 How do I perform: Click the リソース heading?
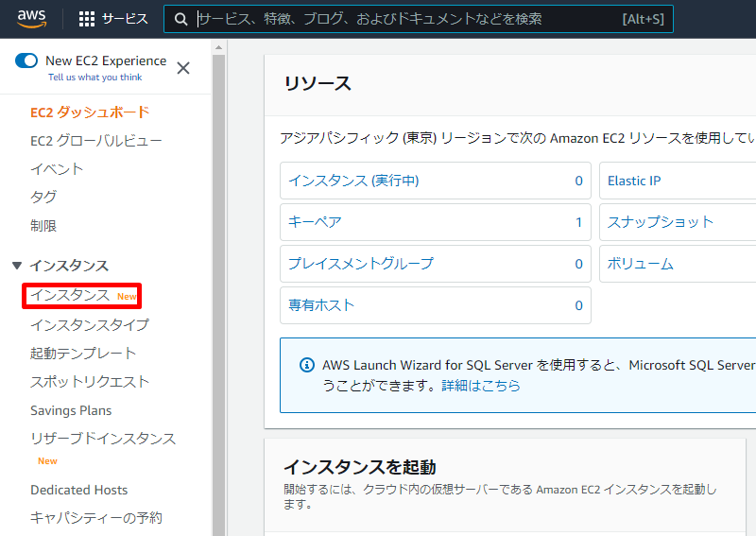click(x=318, y=83)
